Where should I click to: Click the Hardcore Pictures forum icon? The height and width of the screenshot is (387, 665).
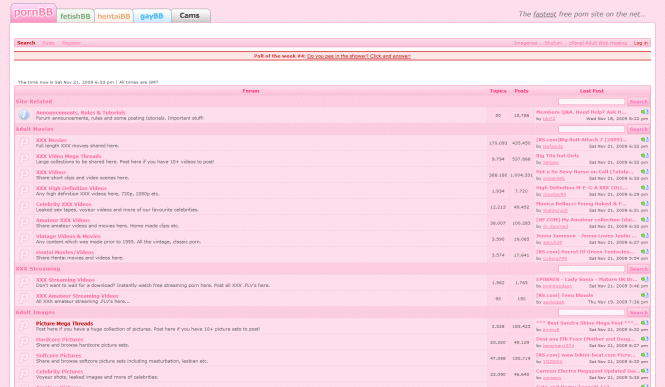[24, 342]
